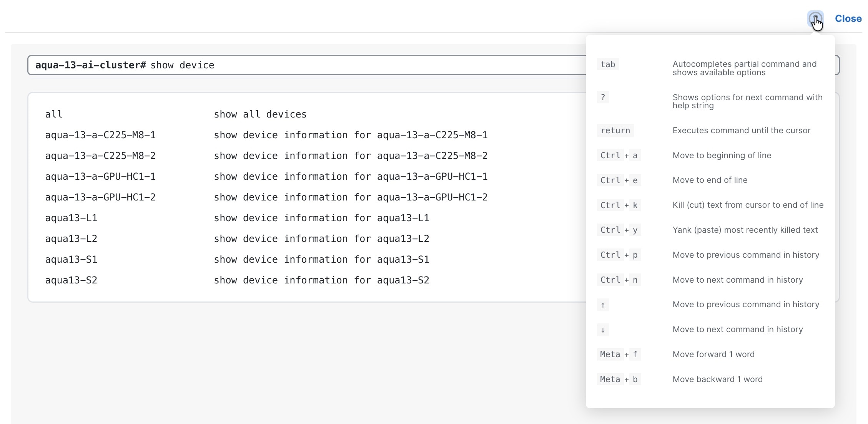Click the Ctrl + k shortcut badge
Image resolution: width=868 pixels, height=424 pixels.
pos(619,205)
